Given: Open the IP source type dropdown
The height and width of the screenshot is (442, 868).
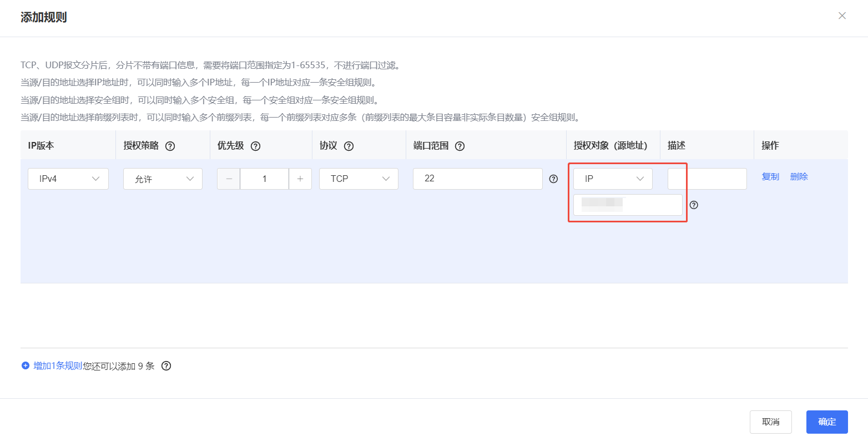Looking at the screenshot, I should (x=613, y=179).
